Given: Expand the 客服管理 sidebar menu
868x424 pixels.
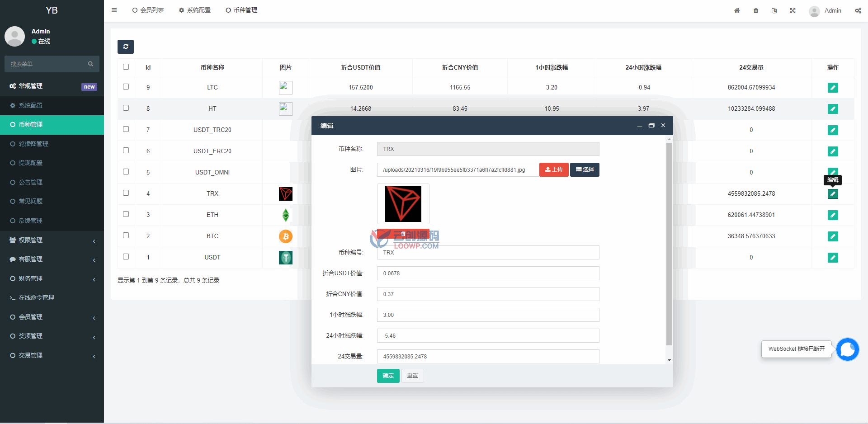Looking at the screenshot, I should [52, 259].
